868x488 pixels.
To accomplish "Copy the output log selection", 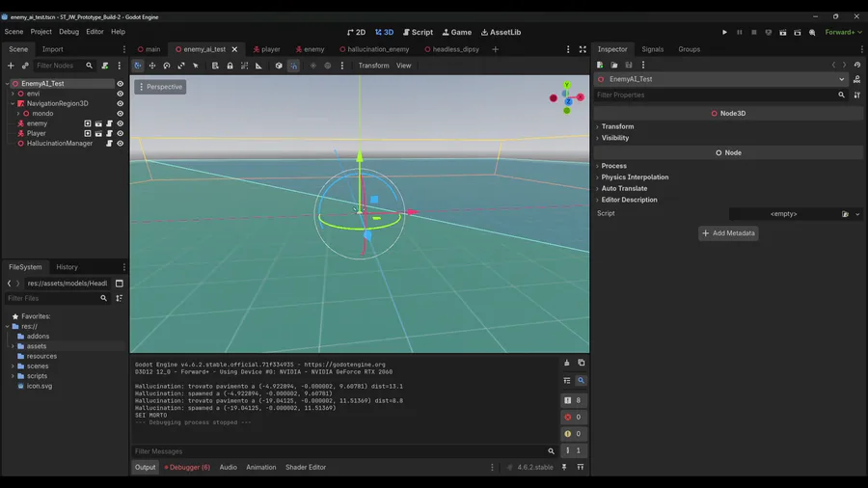I will (x=582, y=363).
